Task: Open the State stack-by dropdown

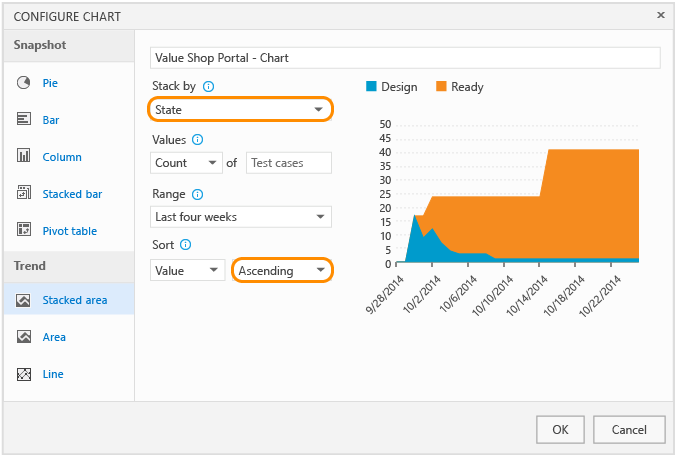Action: (x=240, y=109)
